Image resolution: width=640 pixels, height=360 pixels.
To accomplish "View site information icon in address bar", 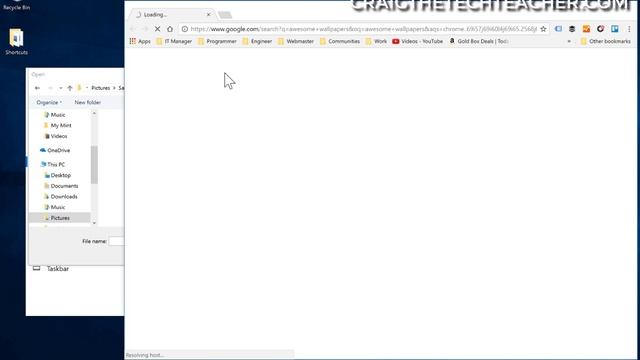I will tap(184, 29).
